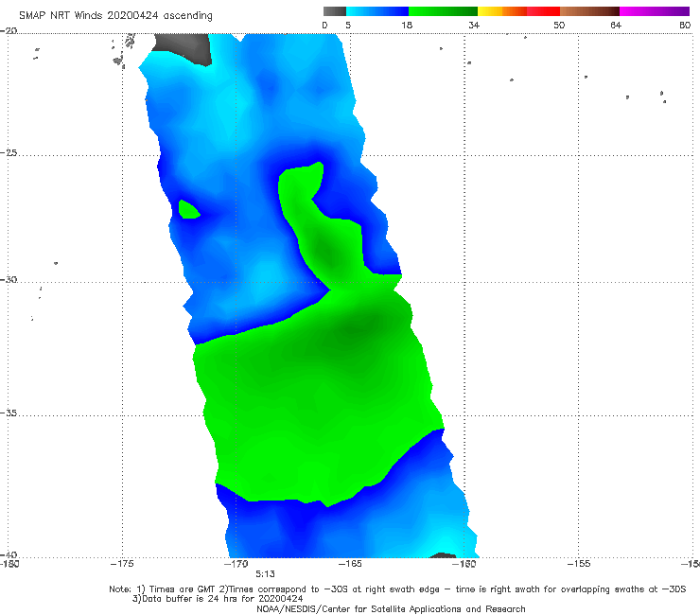Click the dark gray low-wind patch at swath top

pos(183,48)
